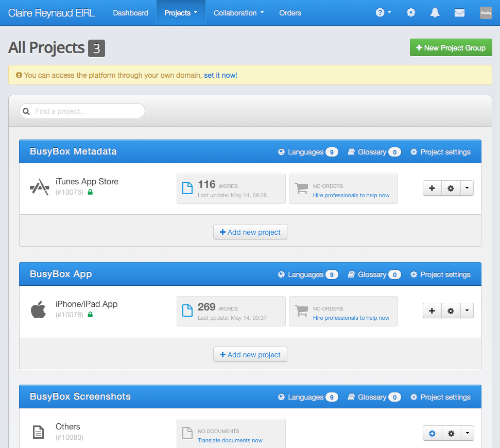500x448 pixels.
Task: Click the 'set it now!' domain link
Action: pos(220,75)
